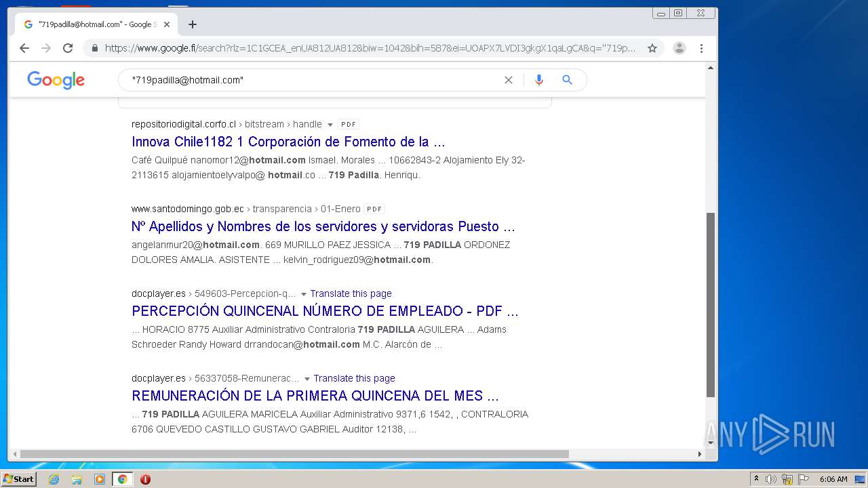Translate the 549603-Percepcion docplayer page

[351, 293]
